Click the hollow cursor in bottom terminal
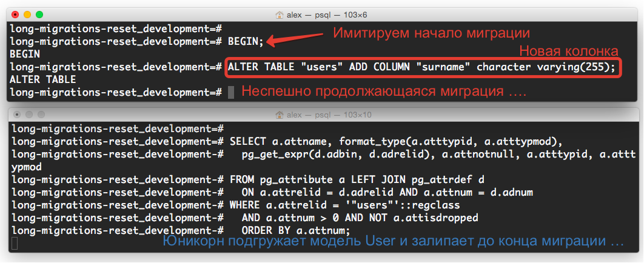 15,243
